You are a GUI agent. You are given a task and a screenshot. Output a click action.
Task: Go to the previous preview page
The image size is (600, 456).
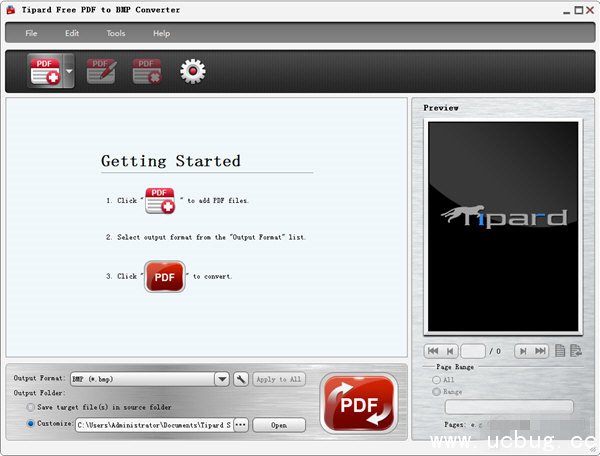(x=451, y=351)
